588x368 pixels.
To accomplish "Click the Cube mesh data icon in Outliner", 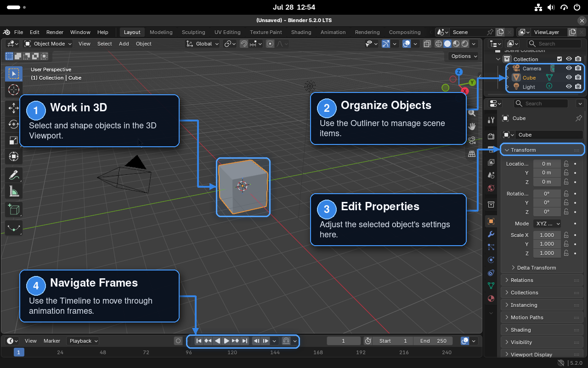I will pos(549,77).
